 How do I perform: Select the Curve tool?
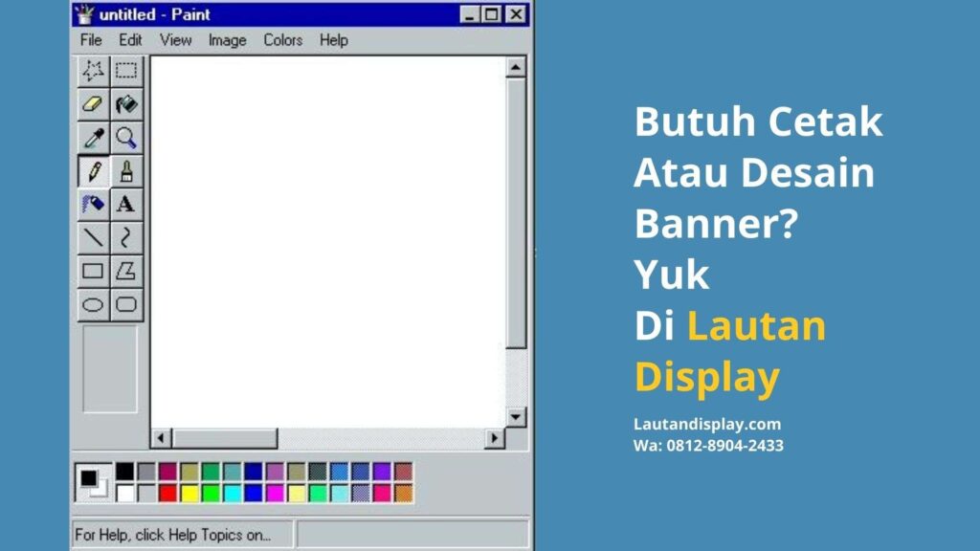pyautogui.click(x=125, y=237)
